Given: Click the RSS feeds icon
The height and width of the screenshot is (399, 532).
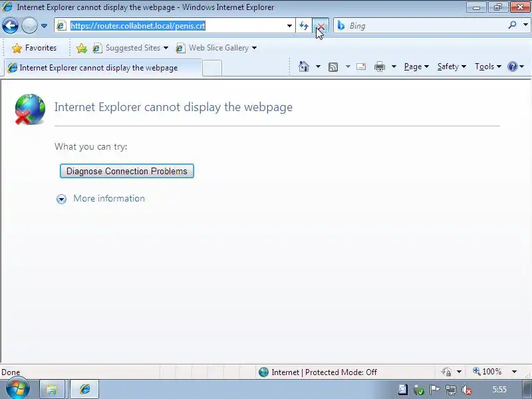Looking at the screenshot, I should click(x=333, y=67).
